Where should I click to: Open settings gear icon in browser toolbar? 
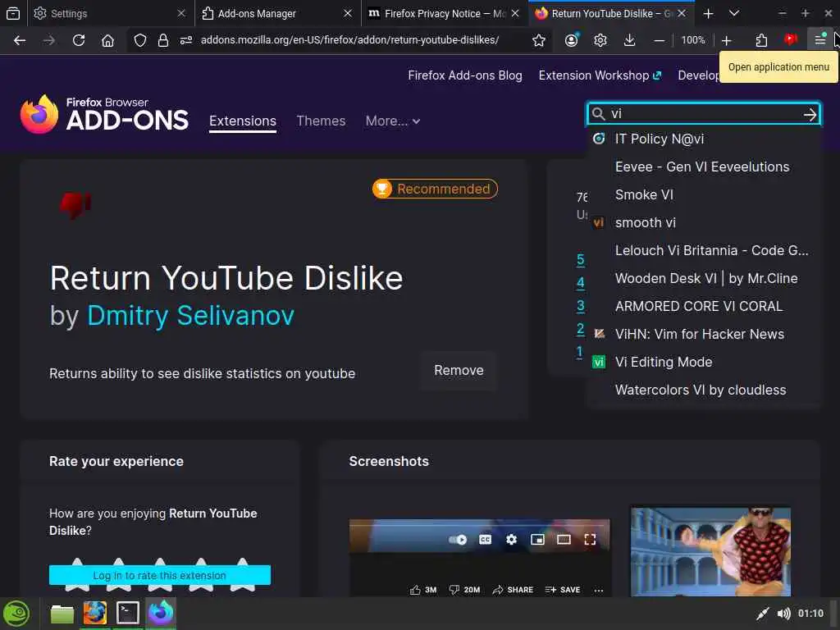click(x=600, y=40)
